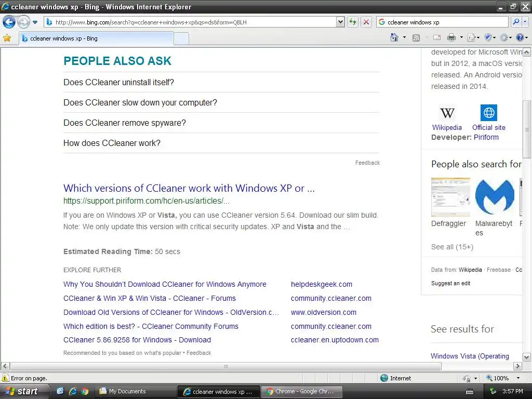This screenshot has width=532, height=399.
Task: Click the vertical scrollbar down arrow
Action: 527,357
